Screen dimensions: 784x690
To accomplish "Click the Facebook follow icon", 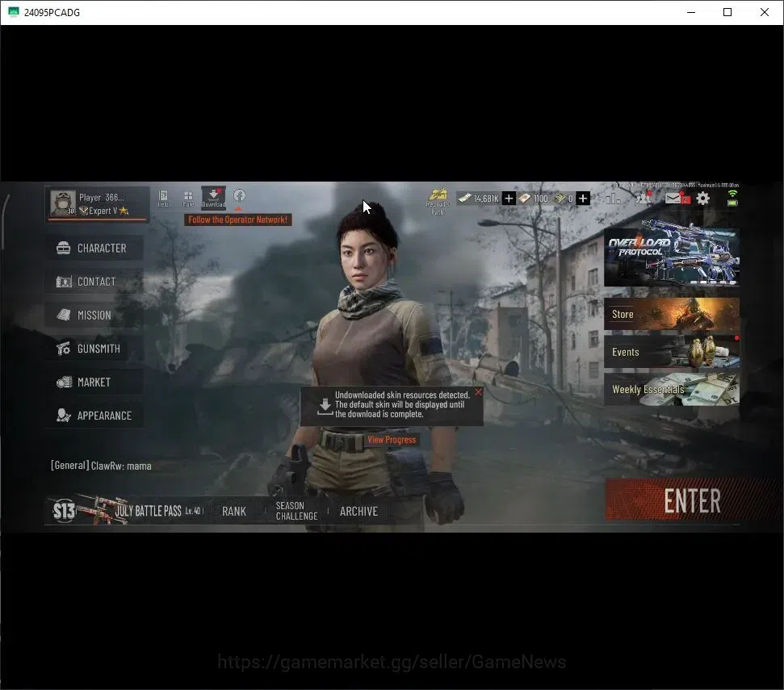I will point(239,195).
